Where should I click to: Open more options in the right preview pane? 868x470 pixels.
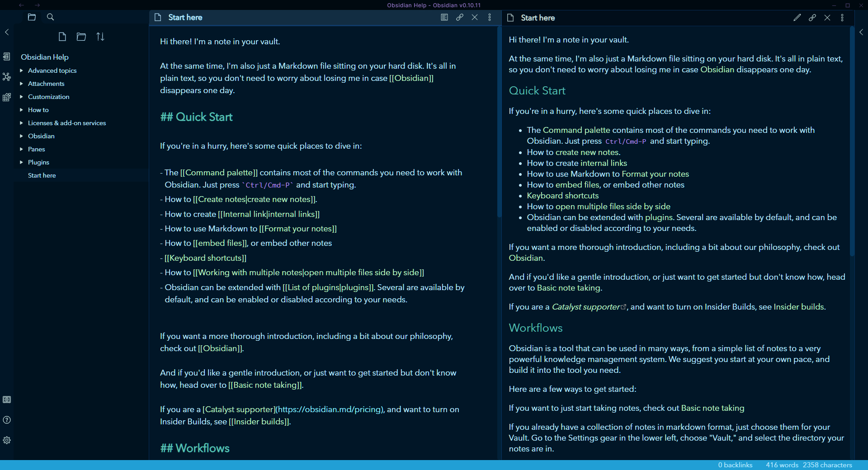[x=842, y=18]
